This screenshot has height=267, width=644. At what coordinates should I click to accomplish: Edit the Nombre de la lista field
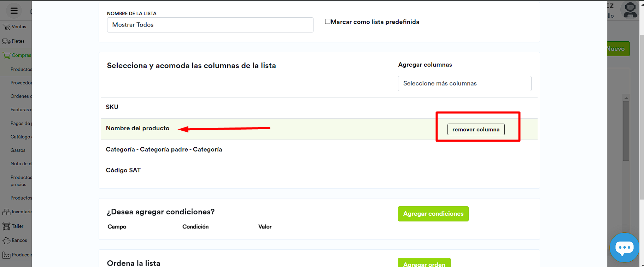tap(210, 25)
